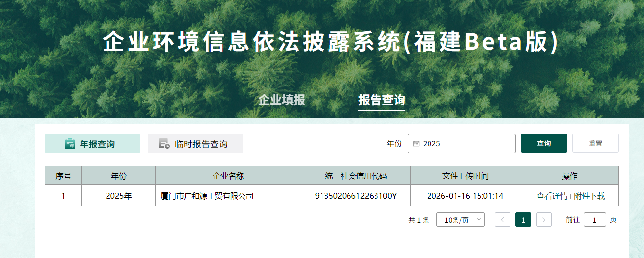The height and width of the screenshot is (258, 644).
Task: Click the 统一社会信用代码 column header
Action: click(x=356, y=175)
